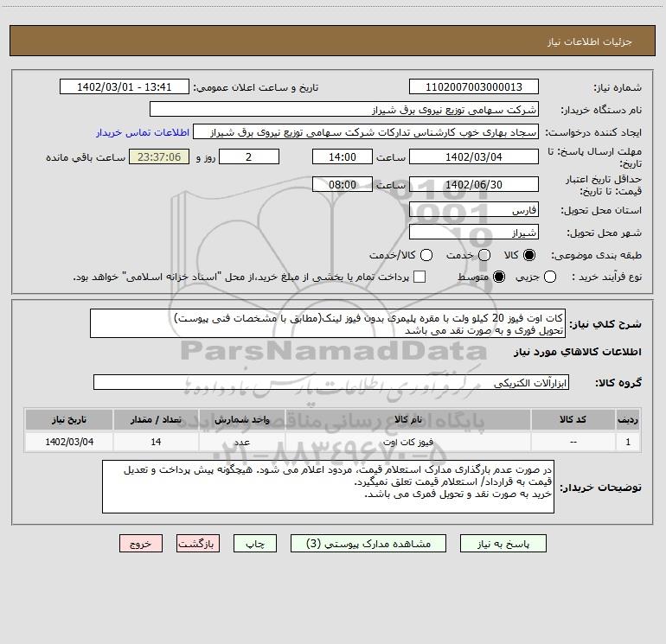Click the remaining time 23:37:06 field
This screenshot has width=666, height=644.
point(159,156)
